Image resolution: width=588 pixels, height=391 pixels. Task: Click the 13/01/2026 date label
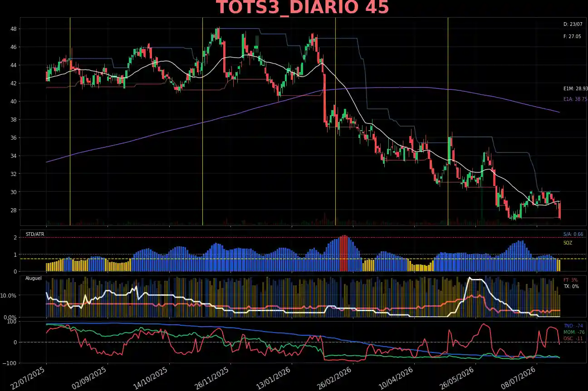pyautogui.click(x=274, y=378)
